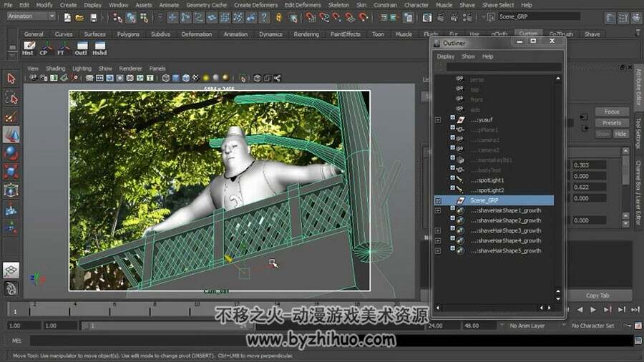Toggle safe title T icon

click(150, 78)
